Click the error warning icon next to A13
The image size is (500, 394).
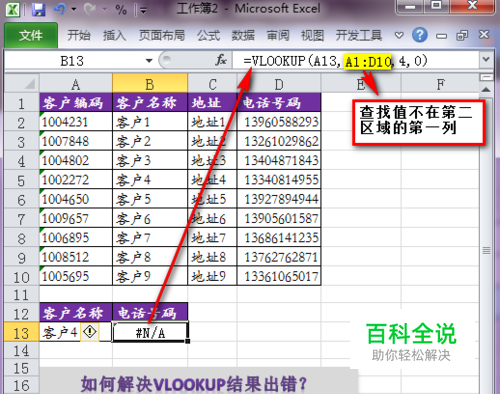[x=90, y=331]
